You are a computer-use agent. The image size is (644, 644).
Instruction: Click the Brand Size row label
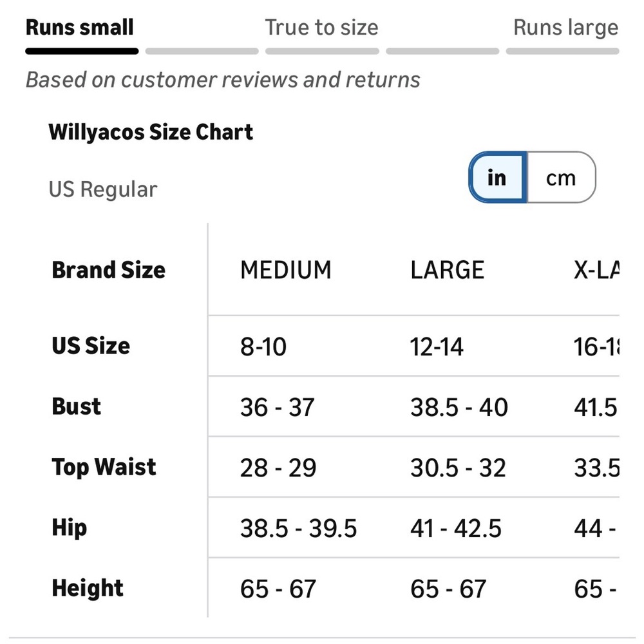pyautogui.click(x=108, y=270)
